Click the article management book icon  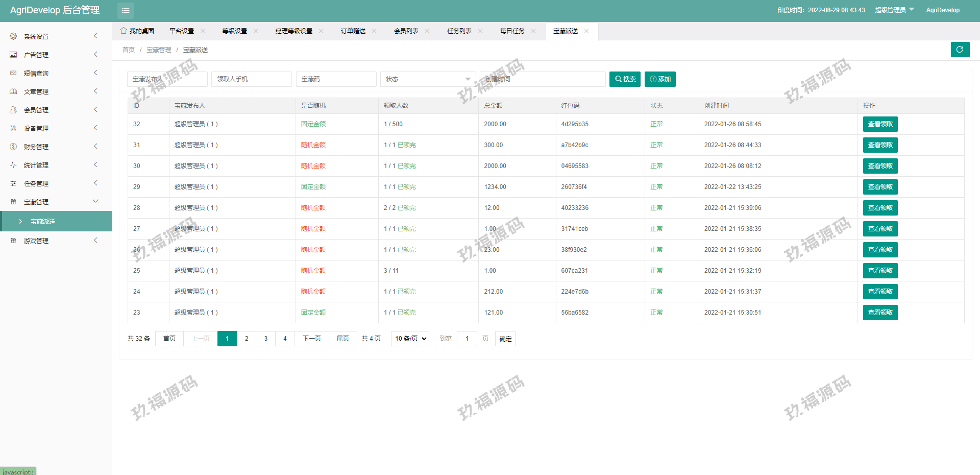(x=13, y=91)
